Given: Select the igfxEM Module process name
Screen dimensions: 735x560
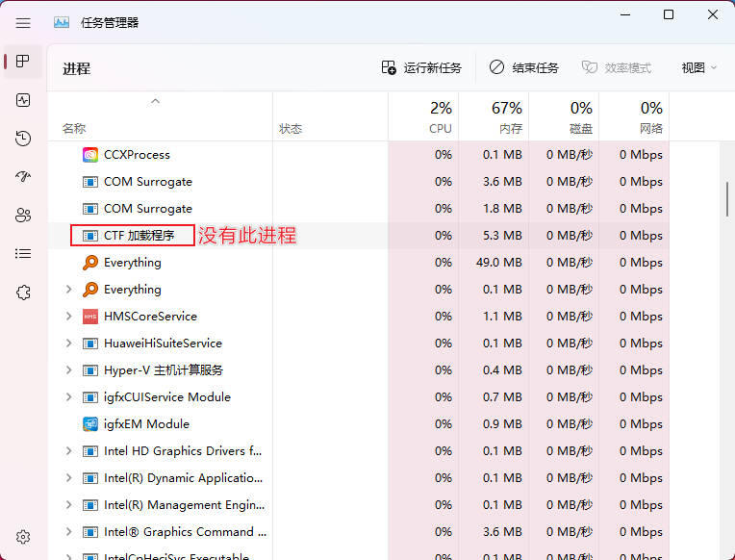Looking at the screenshot, I should pos(147,424).
